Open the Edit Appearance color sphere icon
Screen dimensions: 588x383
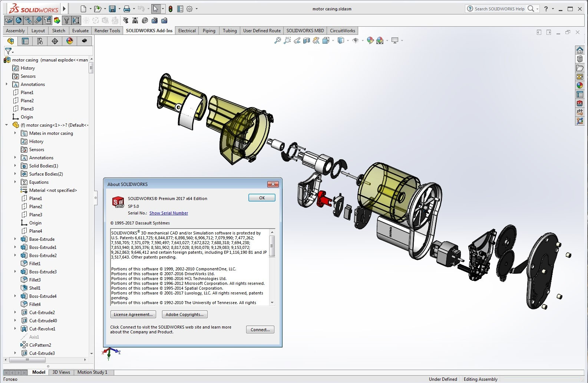coord(370,41)
